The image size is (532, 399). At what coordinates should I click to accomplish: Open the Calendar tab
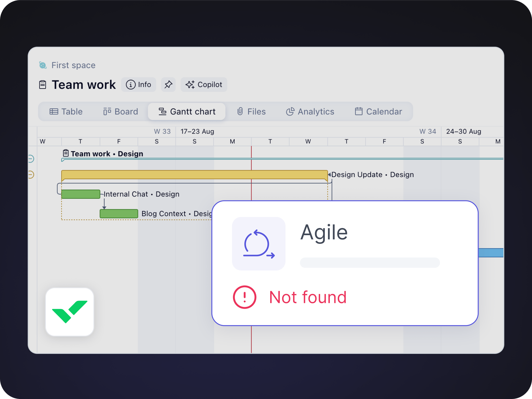pyautogui.click(x=378, y=112)
